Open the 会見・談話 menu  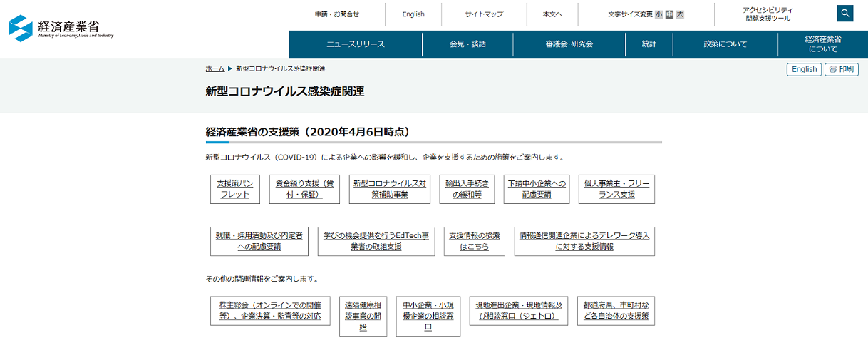[x=467, y=44]
